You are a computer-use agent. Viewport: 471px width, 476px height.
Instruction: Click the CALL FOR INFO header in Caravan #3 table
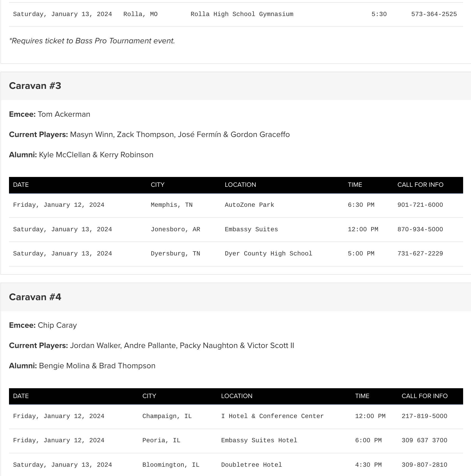point(420,185)
